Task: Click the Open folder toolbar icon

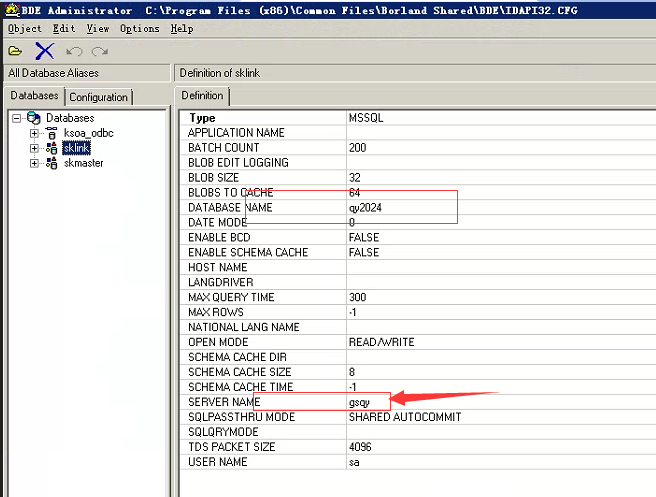Action: 15,50
